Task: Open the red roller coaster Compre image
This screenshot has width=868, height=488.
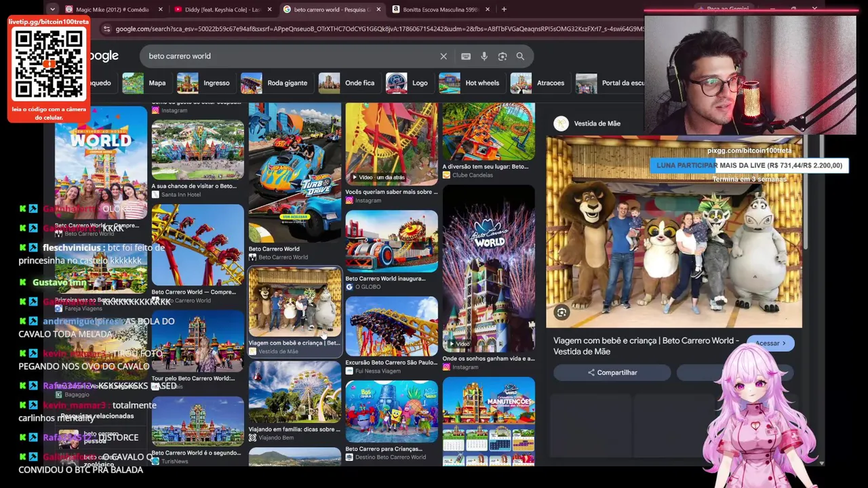Action: click(x=197, y=245)
